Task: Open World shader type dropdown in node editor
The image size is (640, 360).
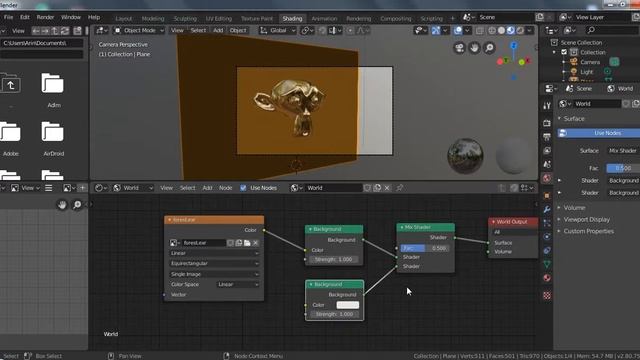Action: tap(133, 188)
